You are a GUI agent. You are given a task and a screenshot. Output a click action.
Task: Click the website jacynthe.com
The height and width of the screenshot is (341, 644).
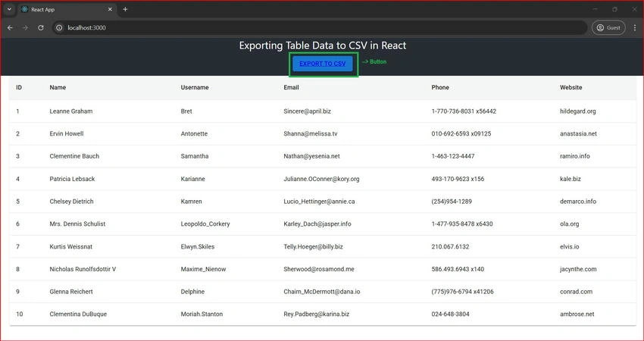tap(578, 269)
